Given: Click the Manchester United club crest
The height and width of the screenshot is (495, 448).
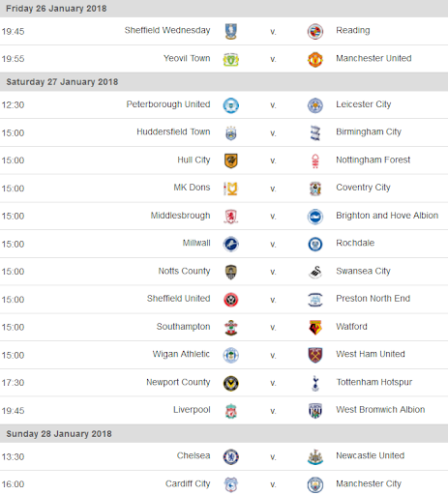Looking at the screenshot, I should click(315, 59).
